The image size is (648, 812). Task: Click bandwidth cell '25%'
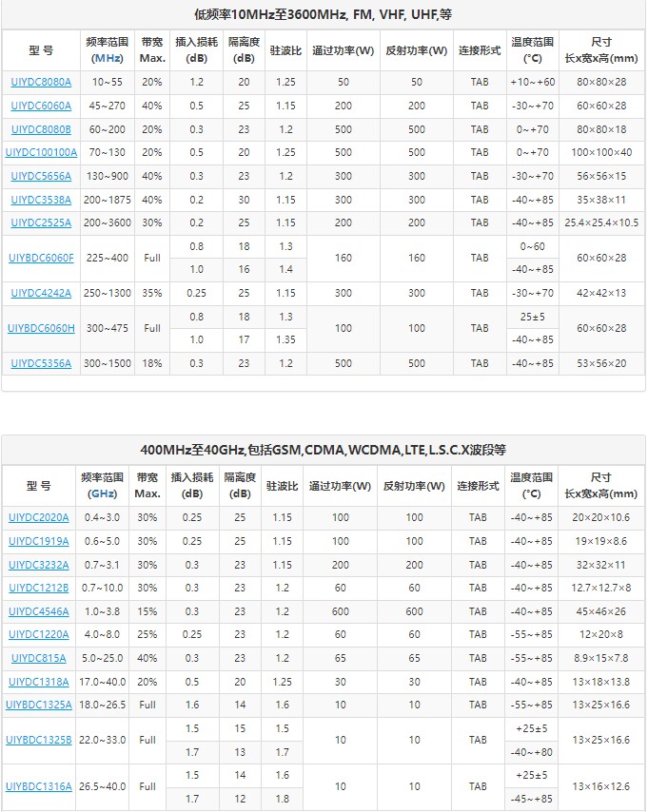[x=147, y=634]
